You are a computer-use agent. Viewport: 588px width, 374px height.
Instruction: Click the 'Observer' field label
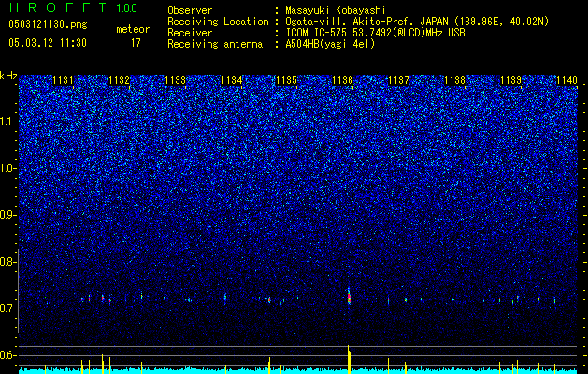pyautogui.click(x=190, y=10)
